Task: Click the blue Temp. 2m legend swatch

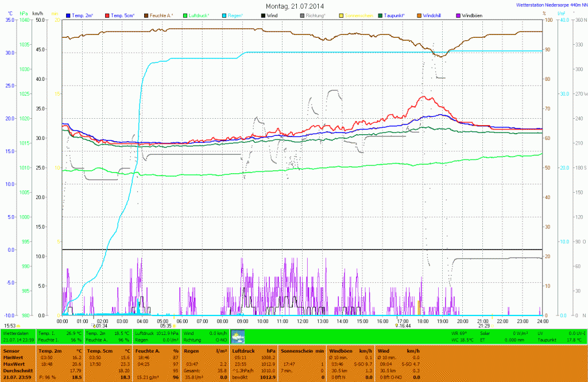Action: coord(68,15)
